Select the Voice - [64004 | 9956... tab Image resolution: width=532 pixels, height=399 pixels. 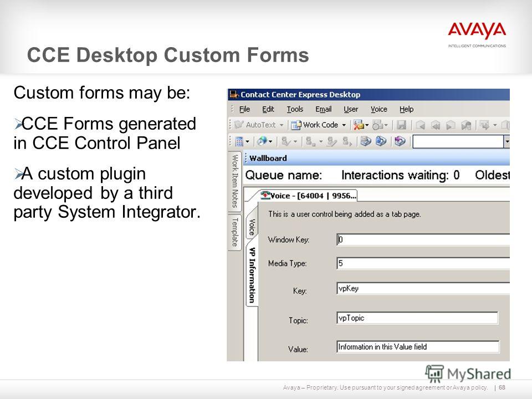point(308,196)
